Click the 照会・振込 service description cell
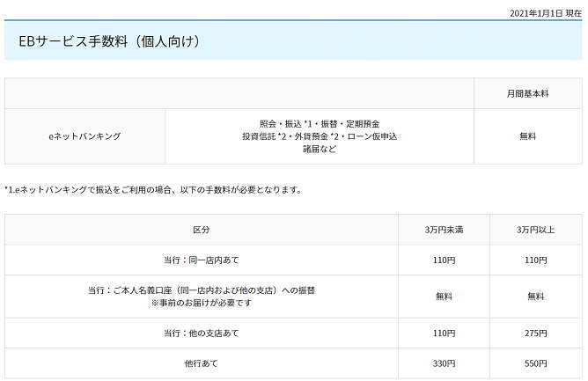Viewport: 588px width, 381px height. (319, 136)
